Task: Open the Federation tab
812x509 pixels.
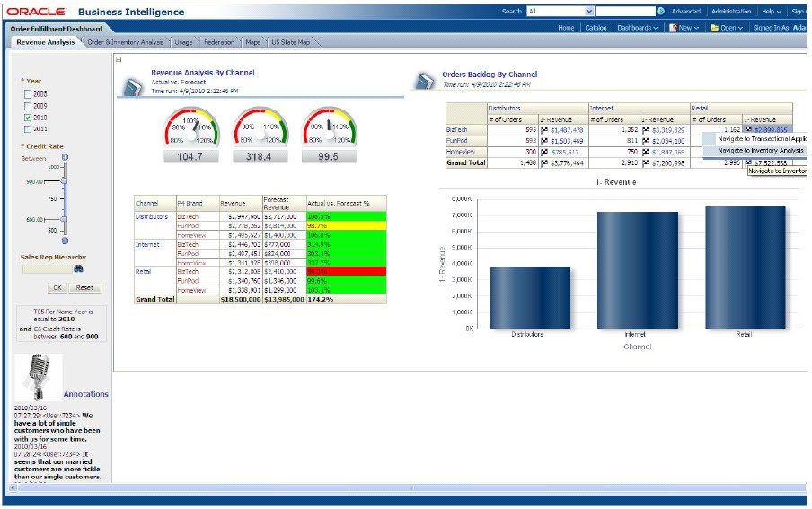Action: (219, 42)
